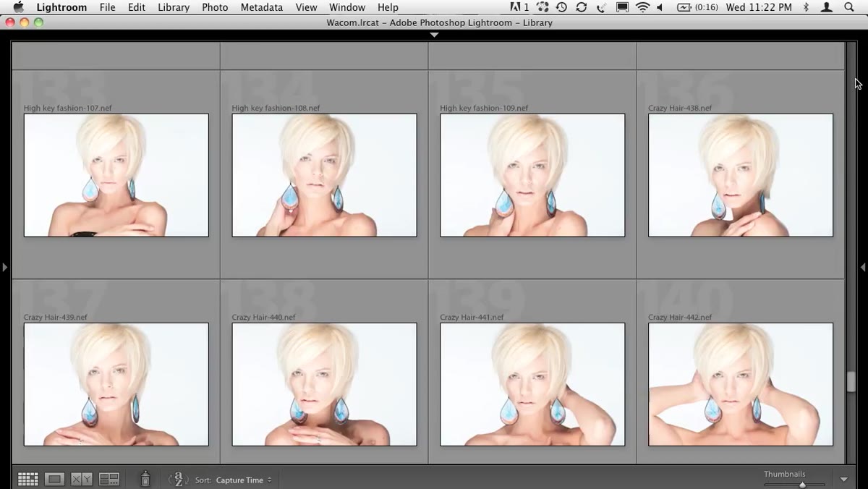This screenshot has height=489, width=868.
Task: Select the Painter spray can tool
Action: point(145,478)
